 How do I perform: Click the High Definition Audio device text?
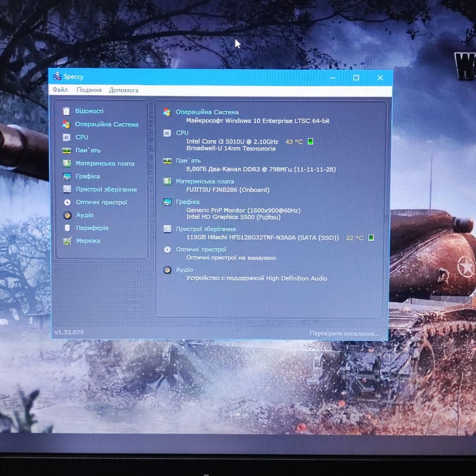coord(257,278)
